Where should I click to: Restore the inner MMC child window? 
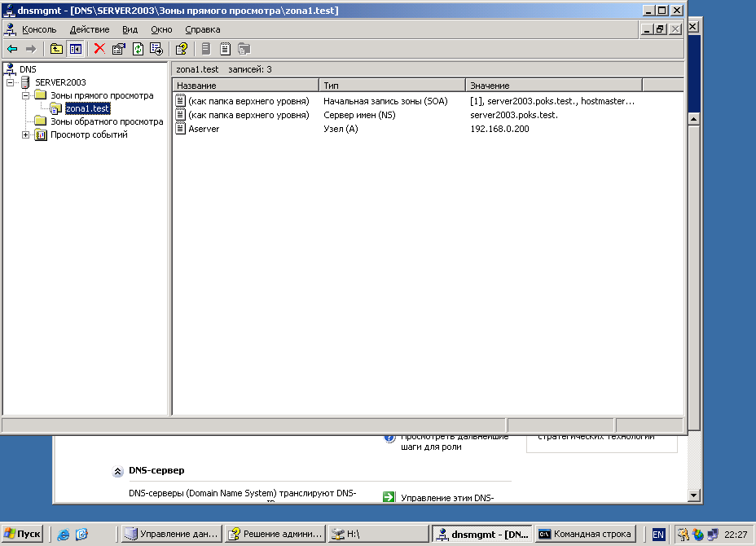tap(661, 29)
